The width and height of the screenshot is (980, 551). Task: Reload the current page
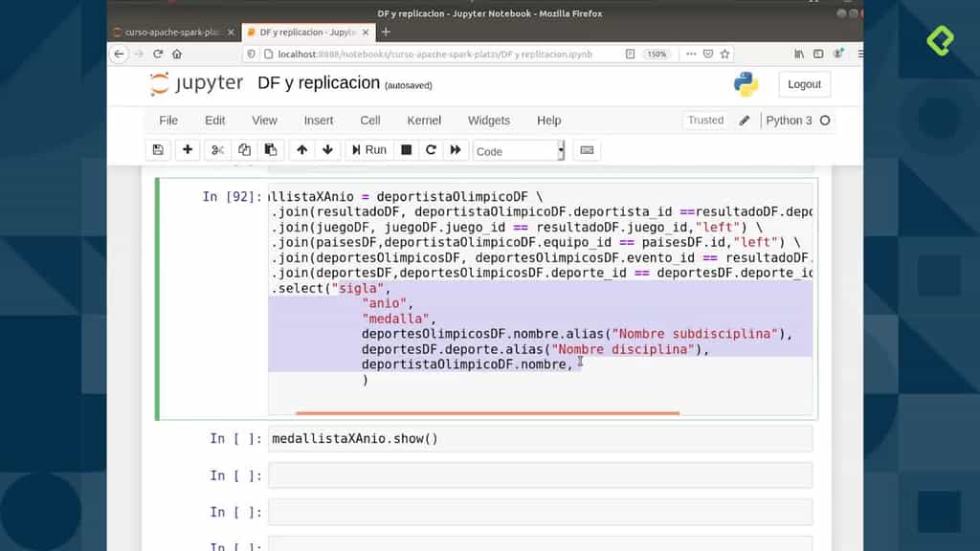click(x=158, y=55)
